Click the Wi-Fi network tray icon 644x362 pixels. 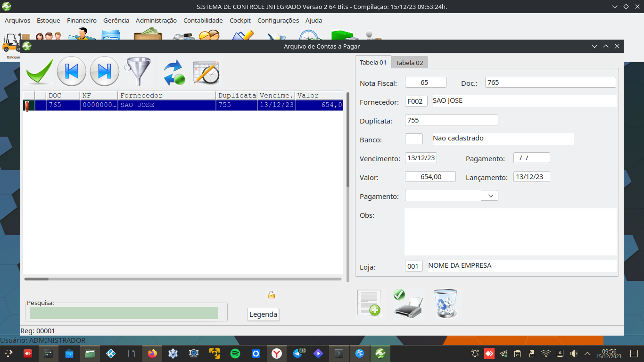click(545, 353)
